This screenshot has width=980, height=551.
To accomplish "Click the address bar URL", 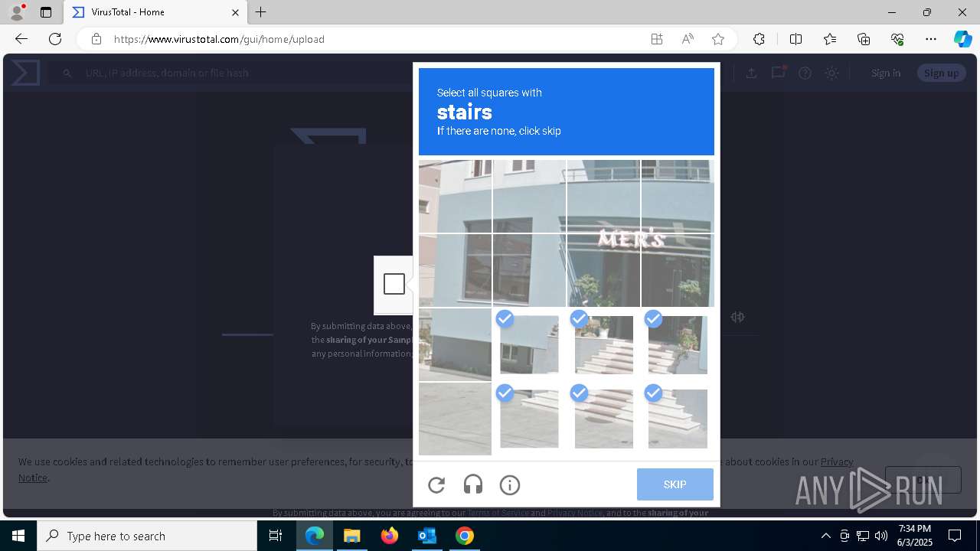I will coord(219,39).
